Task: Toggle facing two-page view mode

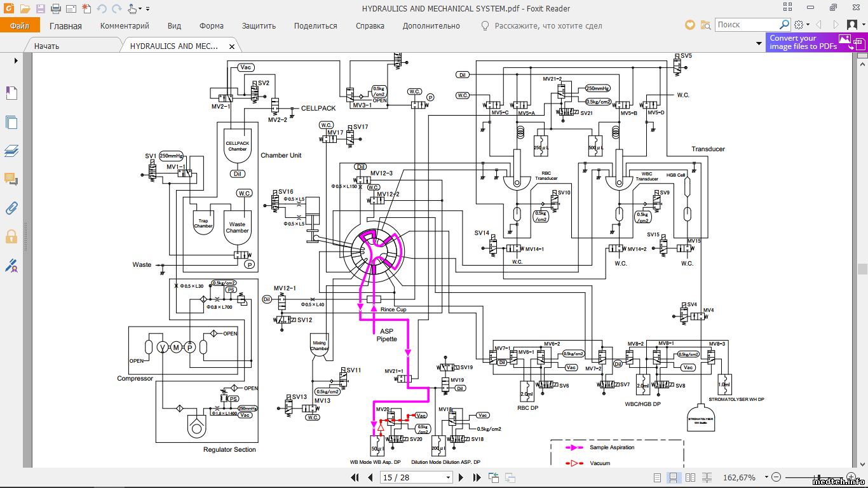Action: point(690,477)
